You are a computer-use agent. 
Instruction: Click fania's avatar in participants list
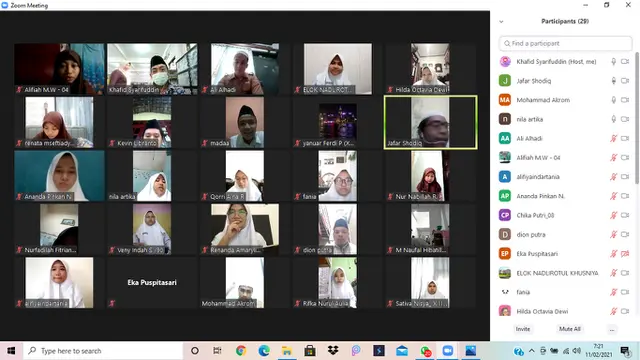pyautogui.click(x=505, y=292)
